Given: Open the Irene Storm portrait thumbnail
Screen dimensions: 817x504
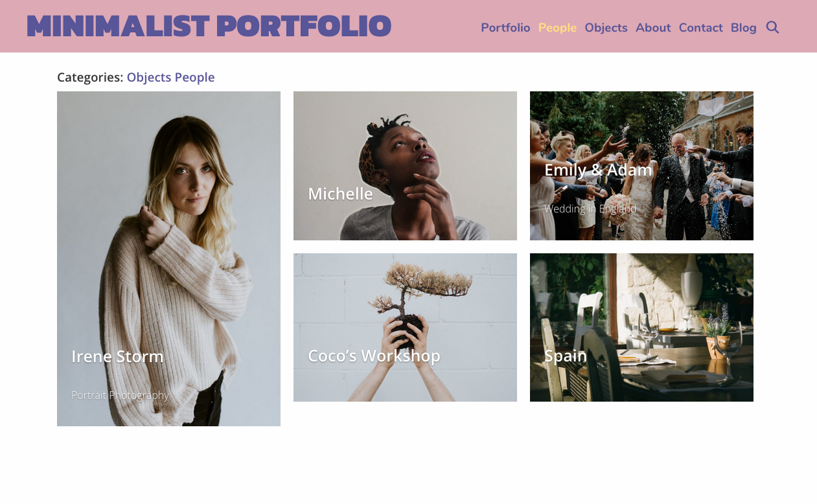Looking at the screenshot, I should [x=168, y=258].
